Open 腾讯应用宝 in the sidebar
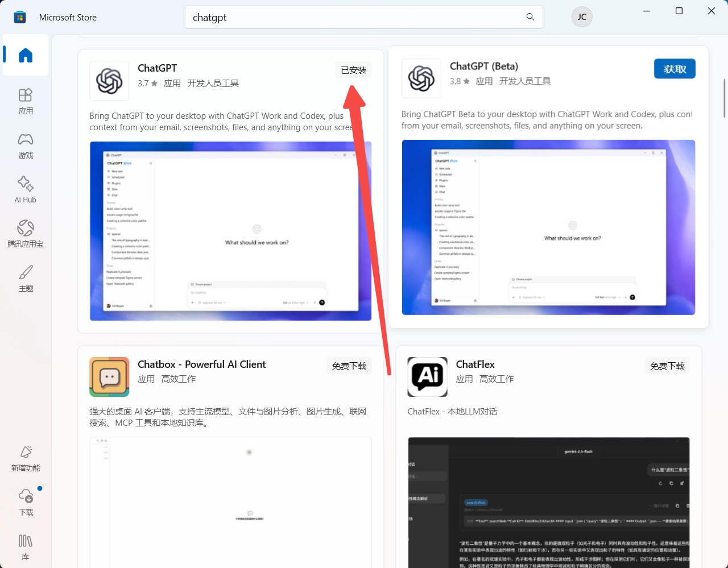Screen dimensions: 728x568 pyautogui.click(x=26, y=235)
